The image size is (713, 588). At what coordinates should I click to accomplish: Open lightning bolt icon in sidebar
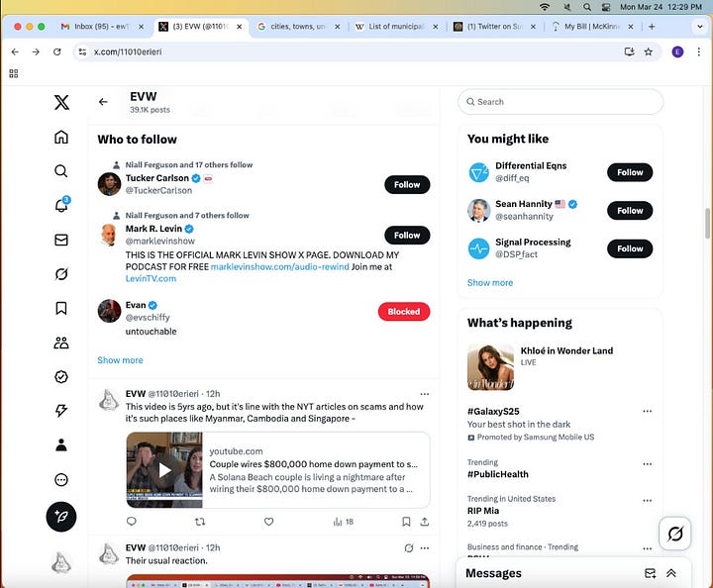coord(61,411)
